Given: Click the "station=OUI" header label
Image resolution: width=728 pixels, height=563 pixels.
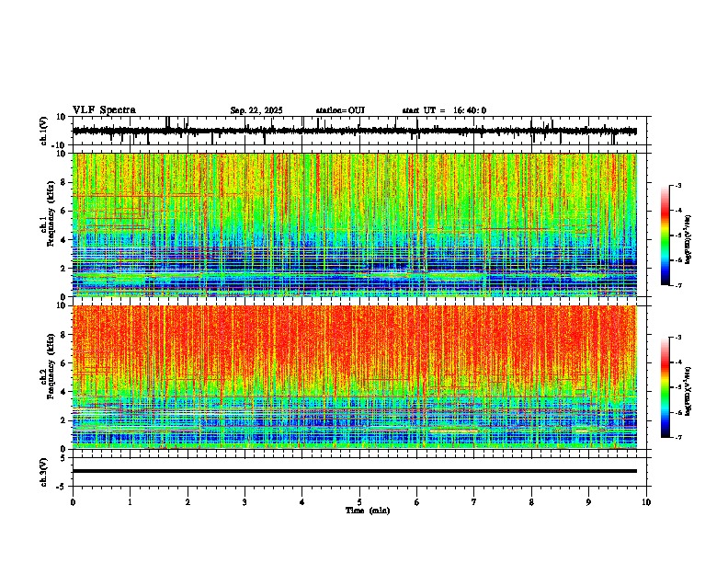Looking at the screenshot, I should click(x=340, y=110).
